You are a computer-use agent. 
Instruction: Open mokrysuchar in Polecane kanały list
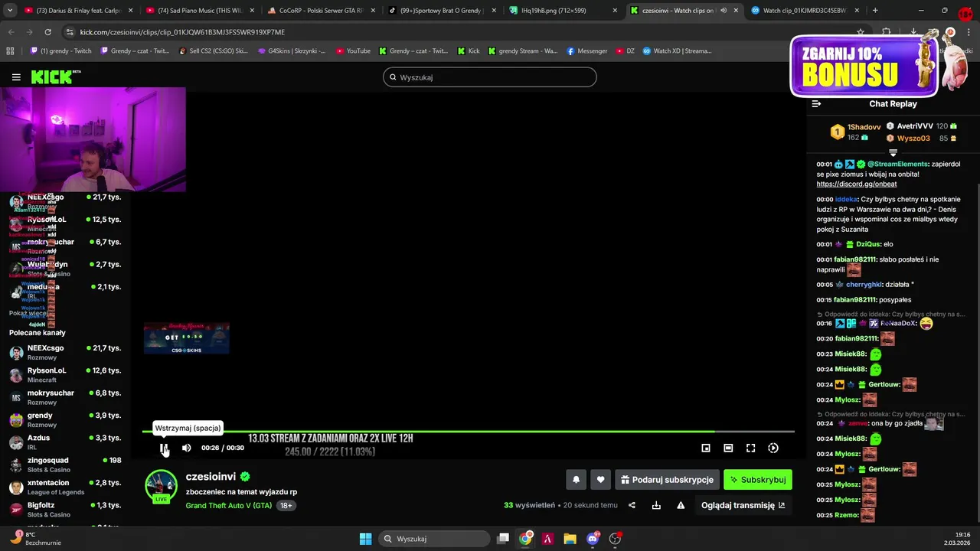[65, 397]
